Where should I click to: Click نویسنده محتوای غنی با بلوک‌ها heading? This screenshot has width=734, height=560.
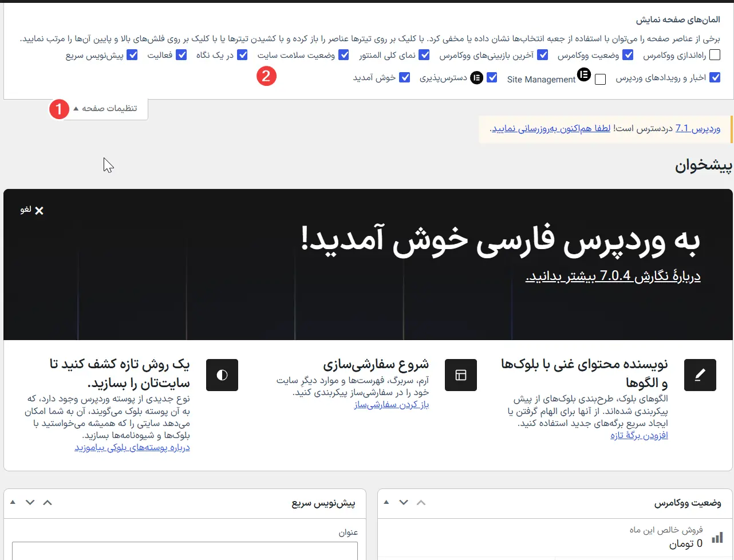[585, 373]
